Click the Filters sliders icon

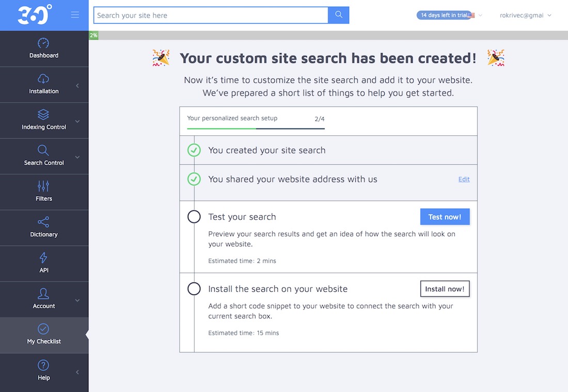[43, 186]
